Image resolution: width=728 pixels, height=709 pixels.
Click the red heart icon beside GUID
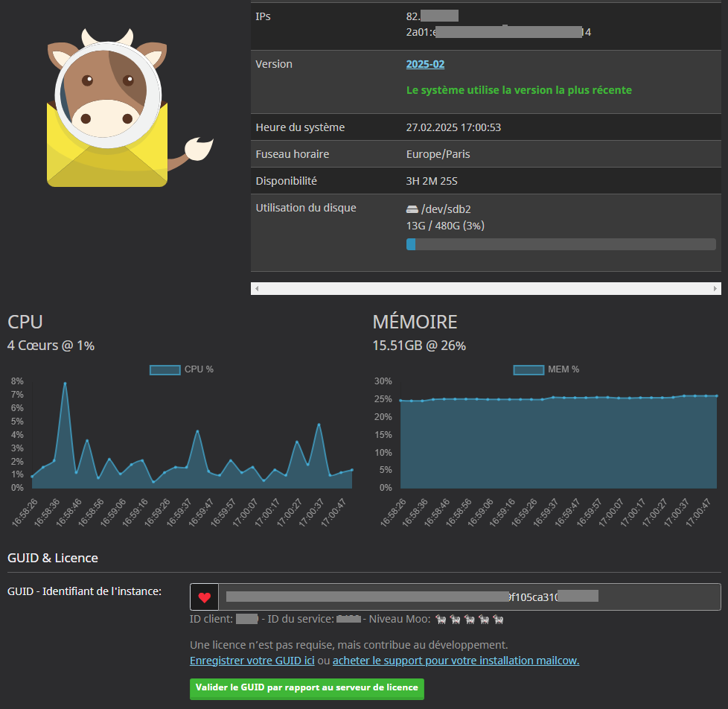[x=204, y=597]
